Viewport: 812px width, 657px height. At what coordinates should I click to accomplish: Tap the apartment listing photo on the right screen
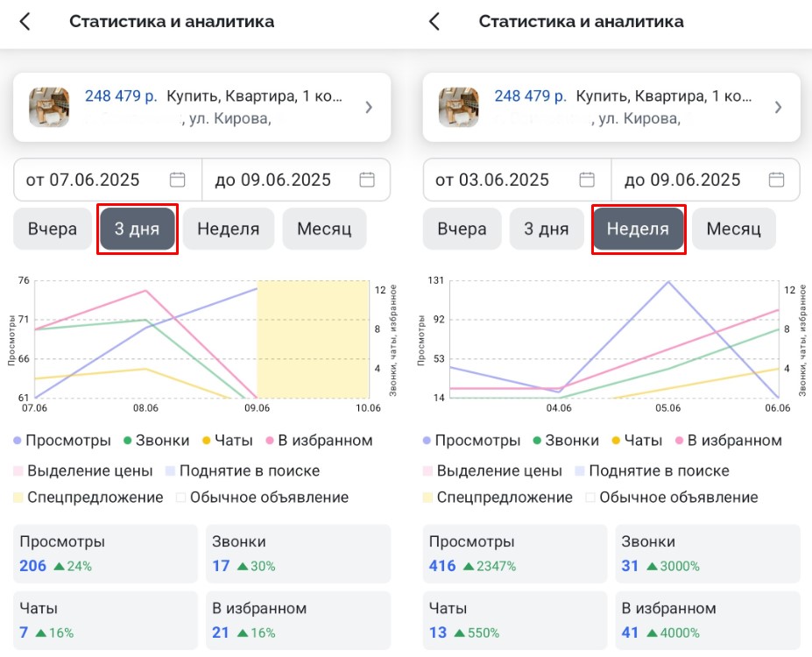[458, 107]
